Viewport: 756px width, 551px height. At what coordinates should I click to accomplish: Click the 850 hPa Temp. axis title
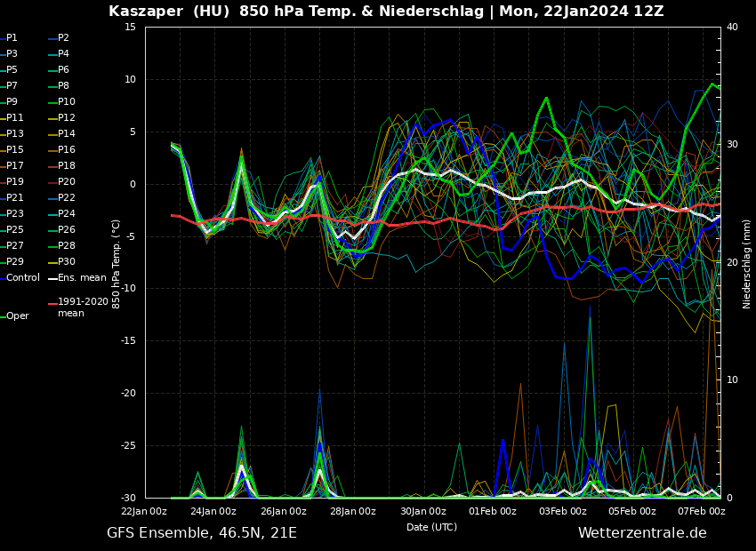pos(117,264)
